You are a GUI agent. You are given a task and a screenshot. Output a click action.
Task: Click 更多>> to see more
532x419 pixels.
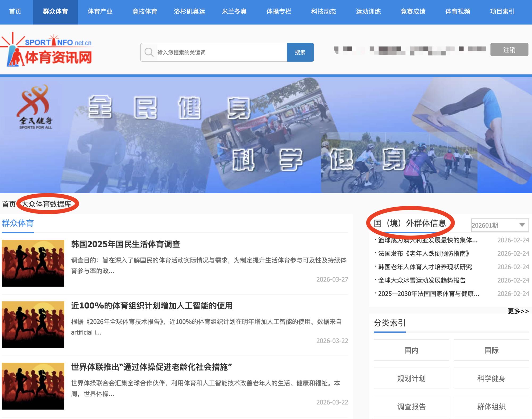click(x=518, y=311)
